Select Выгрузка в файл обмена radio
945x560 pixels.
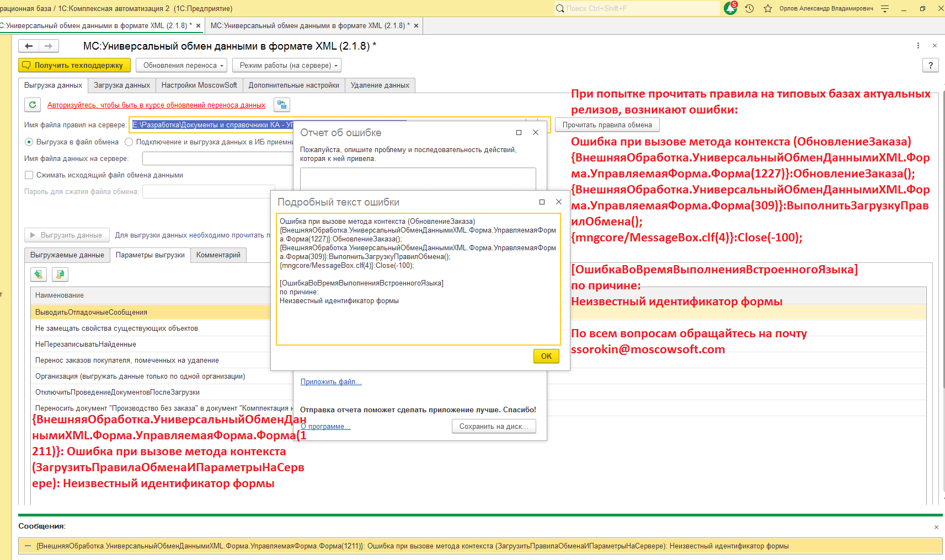[29, 142]
